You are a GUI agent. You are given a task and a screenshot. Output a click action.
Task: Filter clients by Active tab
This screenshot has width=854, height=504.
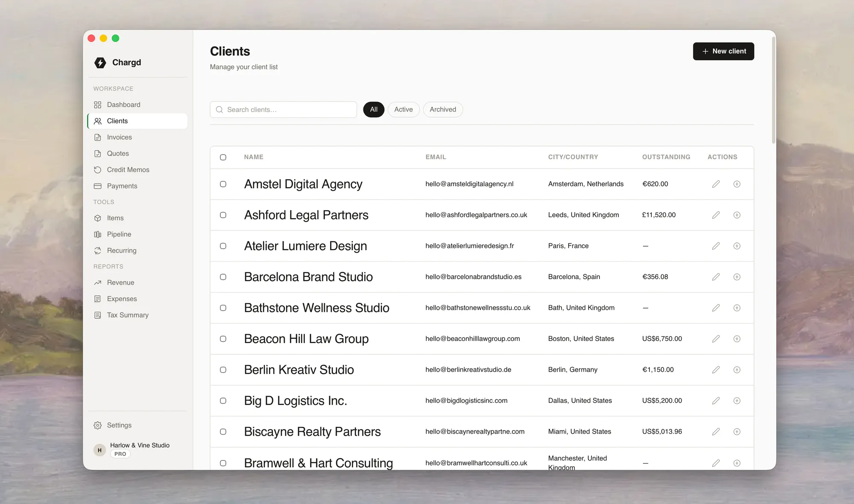[404, 110]
